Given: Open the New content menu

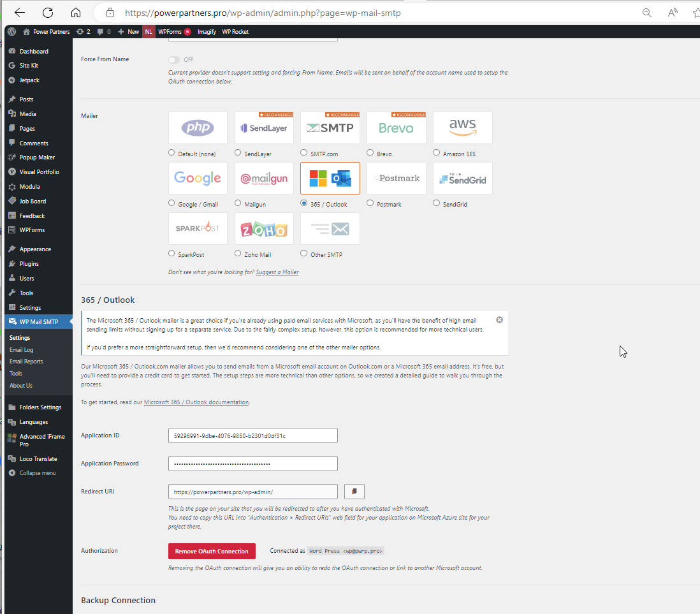Looking at the screenshot, I should [129, 32].
